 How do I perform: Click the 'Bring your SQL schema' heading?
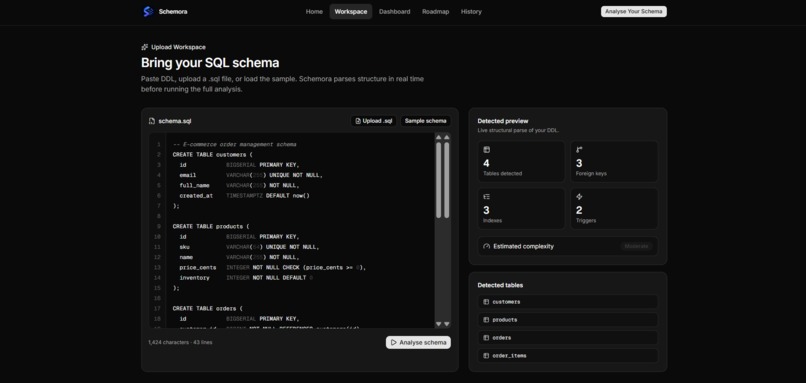[x=210, y=63]
